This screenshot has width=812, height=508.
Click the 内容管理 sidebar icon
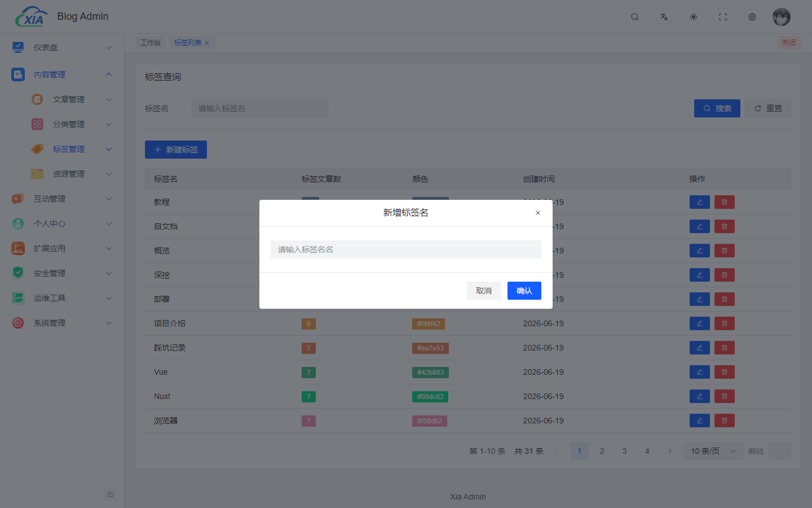tap(18, 75)
